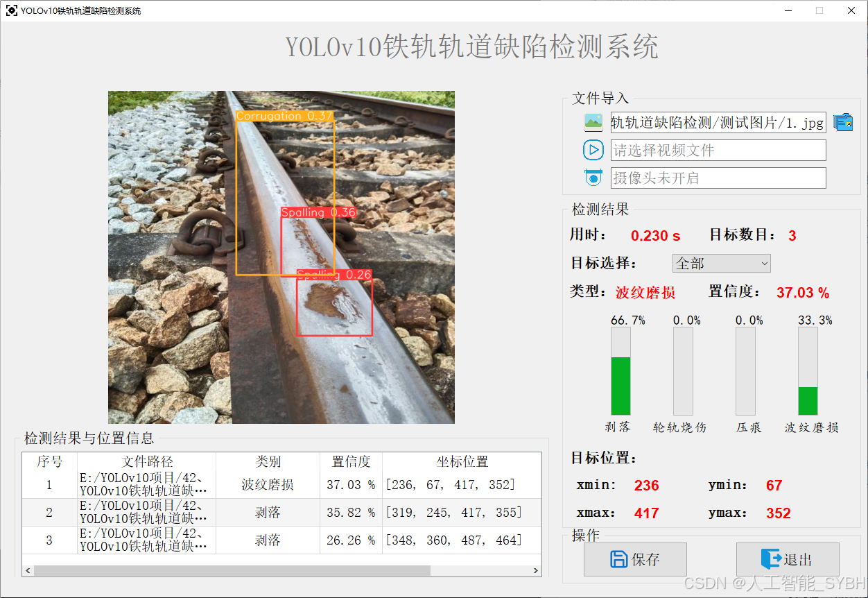This screenshot has width=868, height=598.
Task: Click the 剥落 percentage bar at 66.7%
Action: tap(620, 371)
